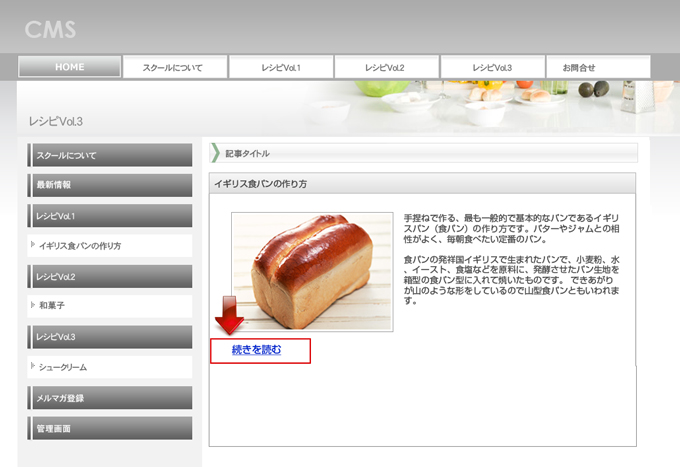The width and height of the screenshot is (680, 467).
Task: Open スクールについて in top navigation
Action: pyautogui.click(x=173, y=67)
